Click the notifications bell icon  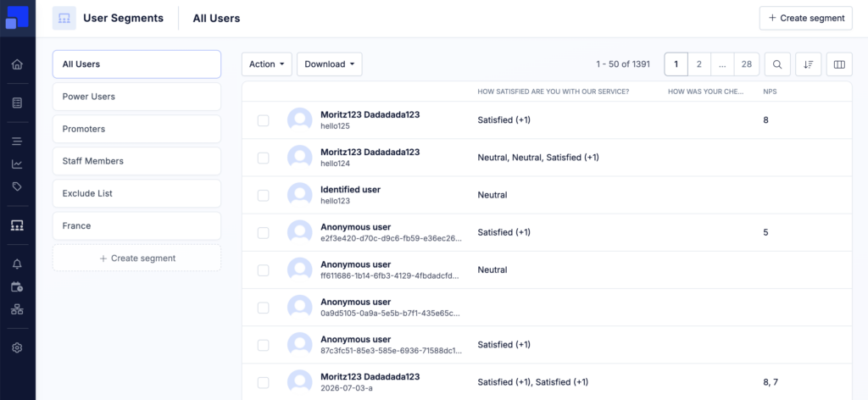tap(17, 264)
